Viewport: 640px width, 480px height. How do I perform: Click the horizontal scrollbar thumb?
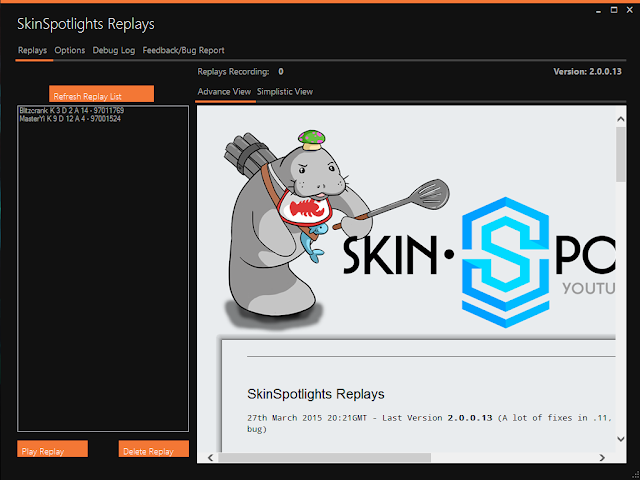pyautogui.click(x=324, y=458)
